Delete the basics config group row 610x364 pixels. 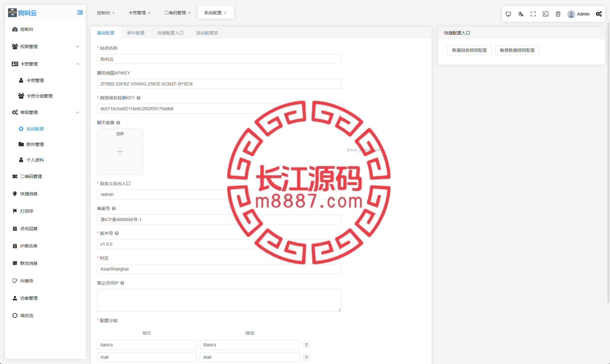(307, 345)
